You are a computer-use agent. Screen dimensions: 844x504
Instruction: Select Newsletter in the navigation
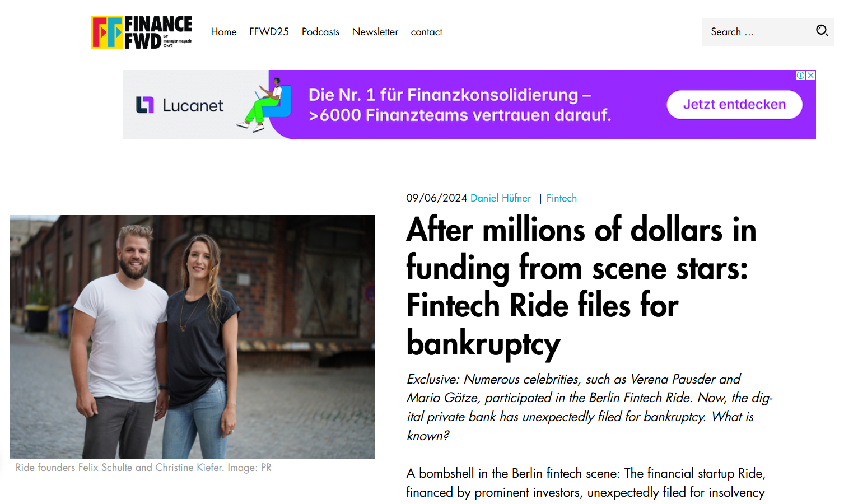(375, 32)
